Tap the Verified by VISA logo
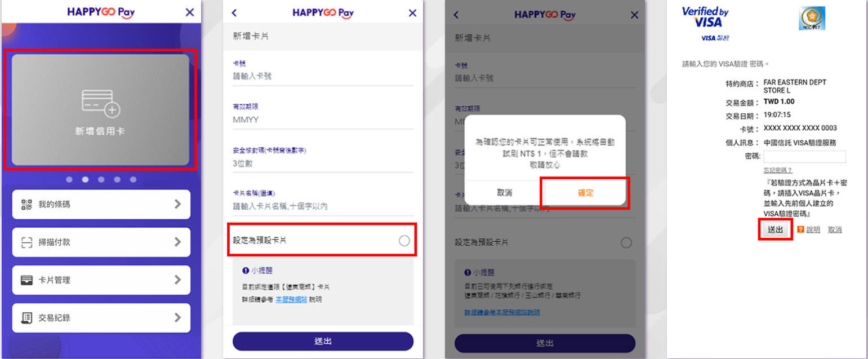 click(705, 17)
